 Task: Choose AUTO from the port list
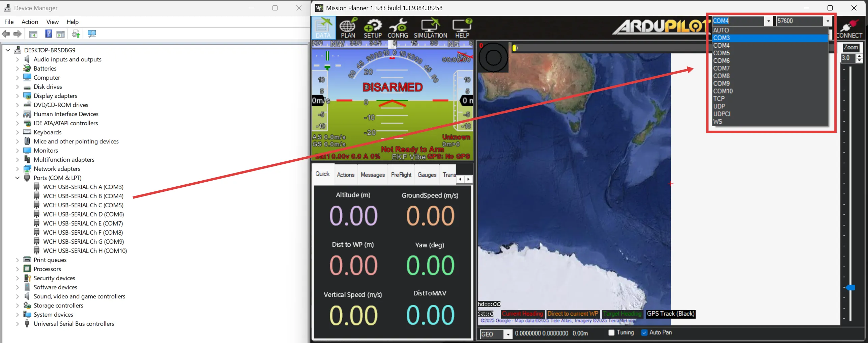[770, 30]
